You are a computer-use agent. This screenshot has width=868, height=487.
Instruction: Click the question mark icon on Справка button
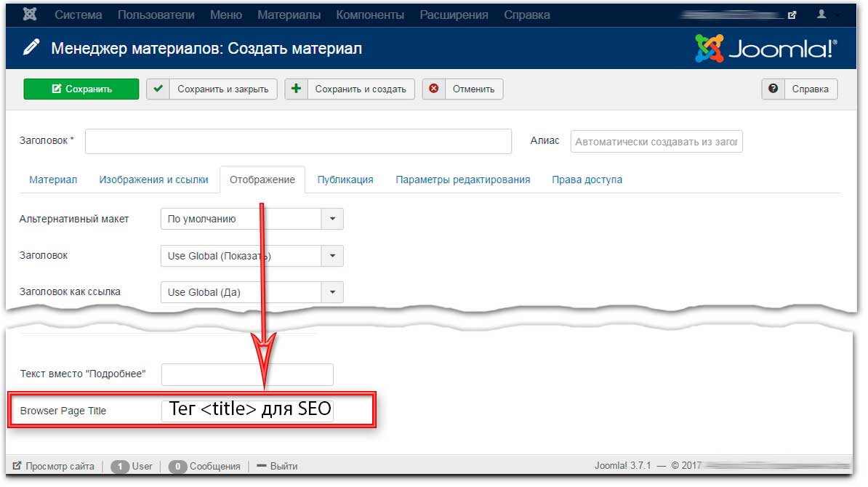[773, 89]
